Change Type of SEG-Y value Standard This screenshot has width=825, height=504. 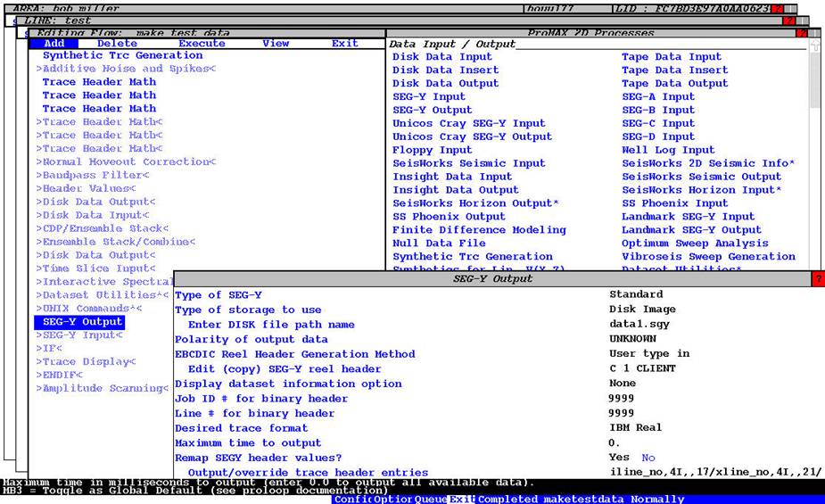(x=636, y=294)
